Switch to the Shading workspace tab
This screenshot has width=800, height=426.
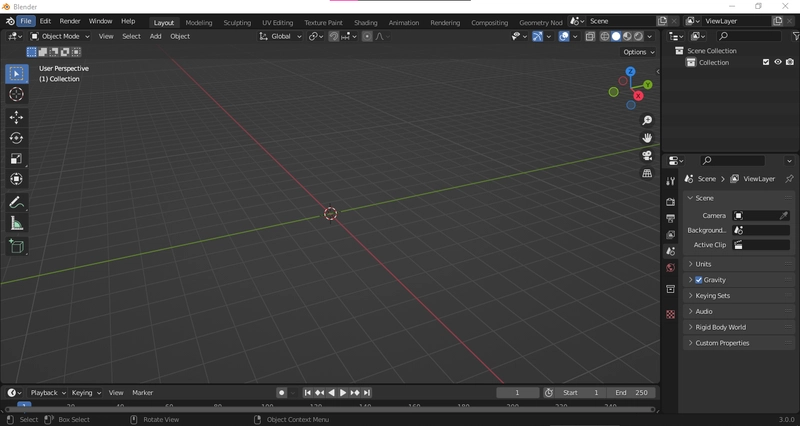pos(366,22)
